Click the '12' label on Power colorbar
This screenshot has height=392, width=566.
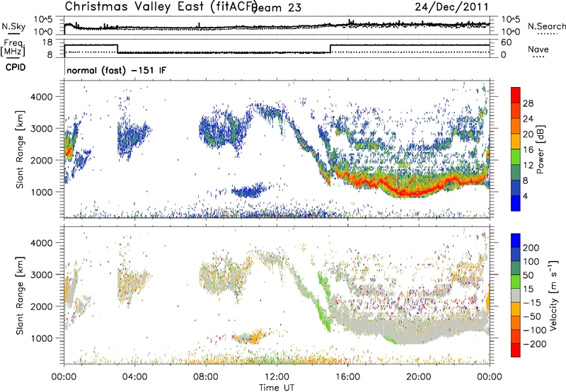528,165
